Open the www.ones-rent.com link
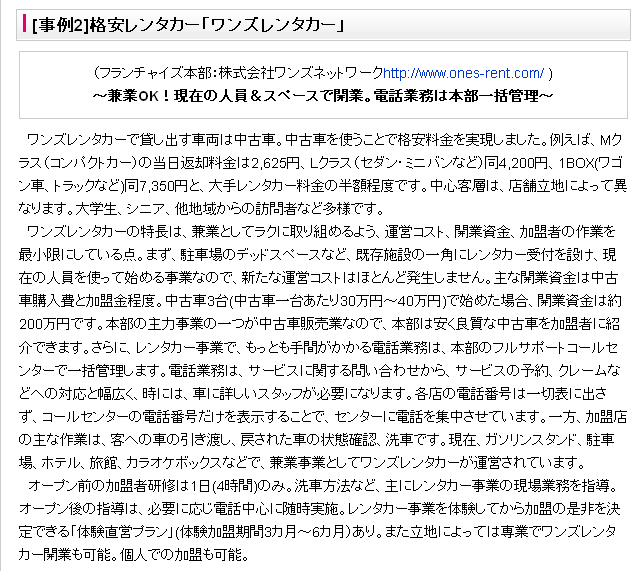Screen dimensions: 634x571 [464, 73]
